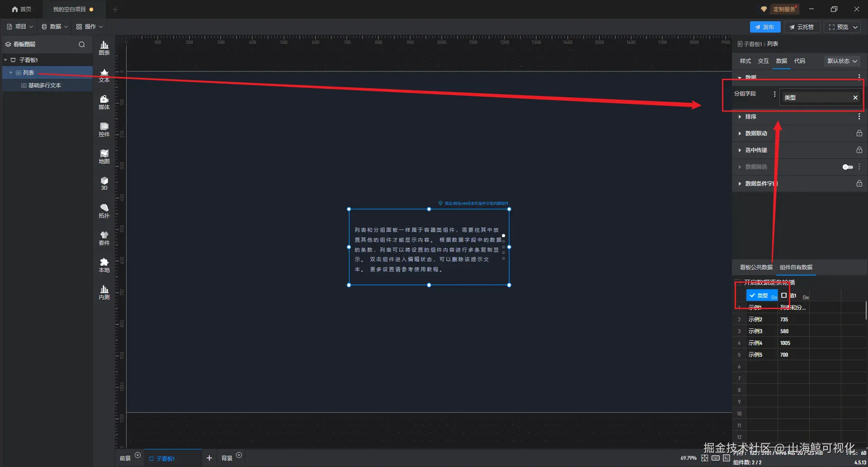The image size is (868, 467).
Task: Open the 控件 (controls) component category
Action: click(104, 129)
